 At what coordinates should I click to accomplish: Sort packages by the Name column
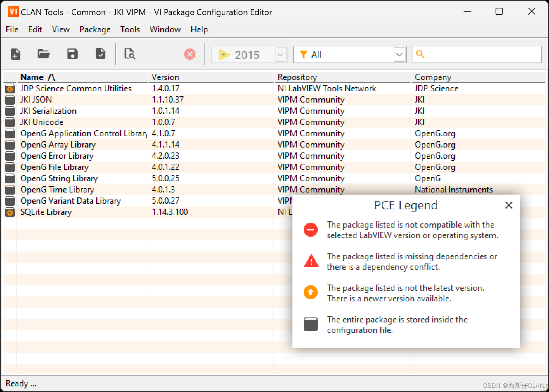(32, 77)
